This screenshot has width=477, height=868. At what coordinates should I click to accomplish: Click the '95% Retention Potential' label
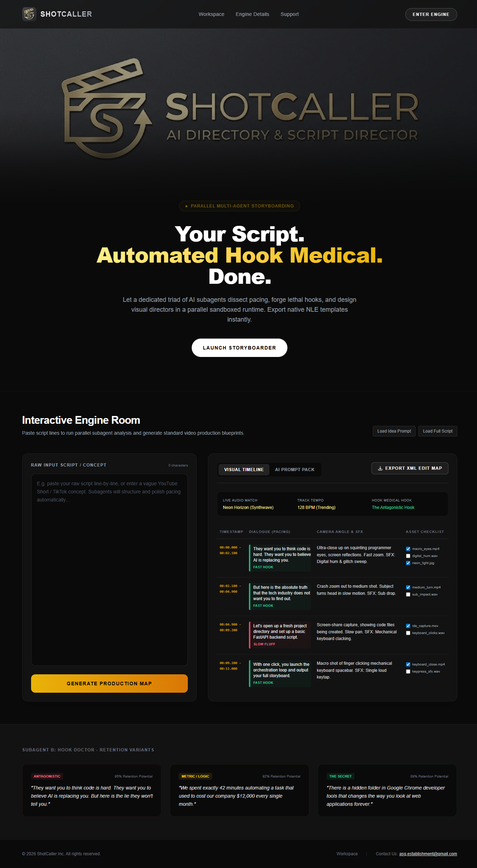133,776
